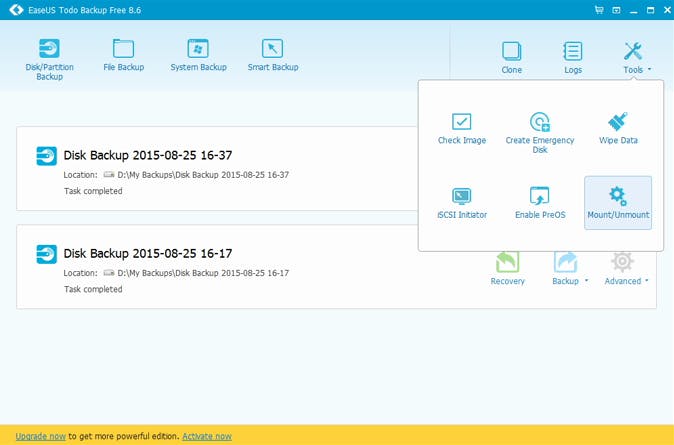The height and width of the screenshot is (445, 674).
Task: Select Wipe Data tool
Action: tap(618, 128)
